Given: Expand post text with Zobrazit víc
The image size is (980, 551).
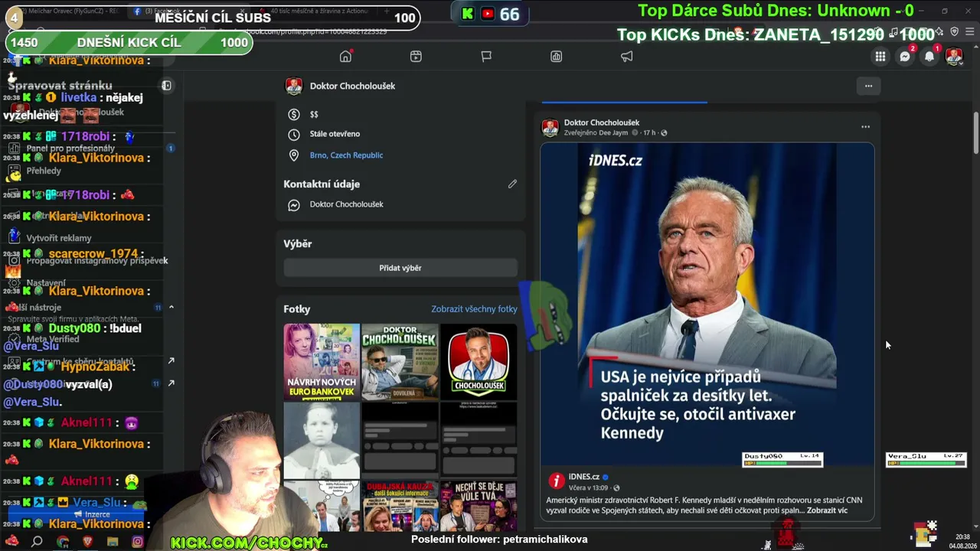Looking at the screenshot, I should [827, 510].
